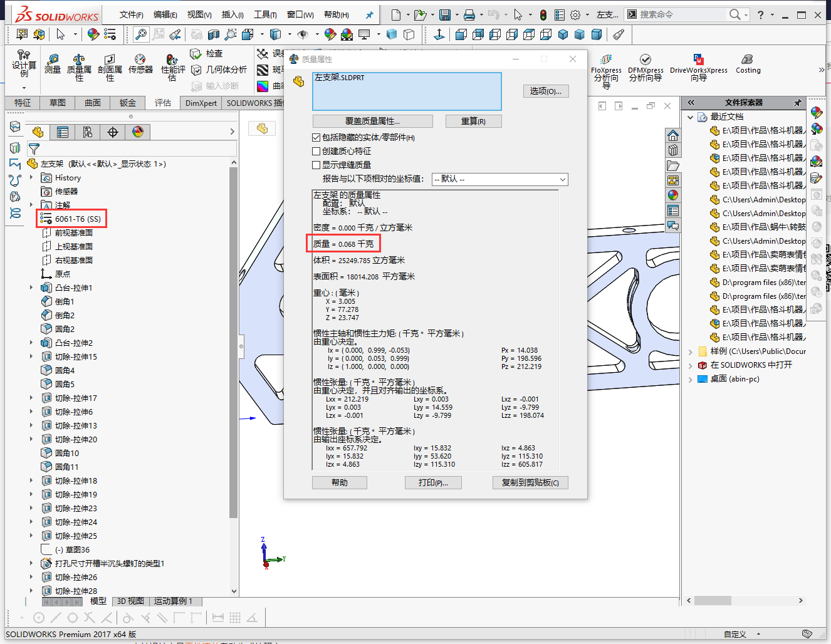Click the 复制到剪贴板 button
This screenshot has width=831, height=644.
(x=530, y=482)
